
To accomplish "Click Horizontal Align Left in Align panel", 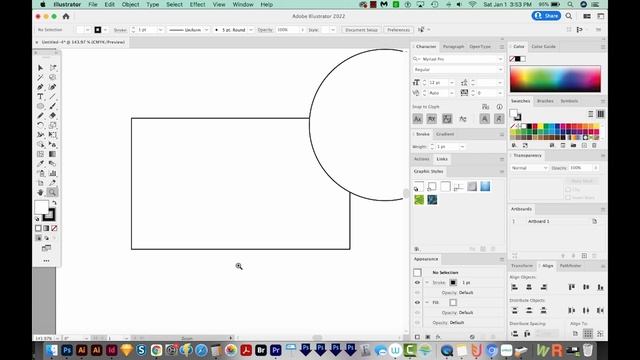I will pyautogui.click(x=515, y=287).
